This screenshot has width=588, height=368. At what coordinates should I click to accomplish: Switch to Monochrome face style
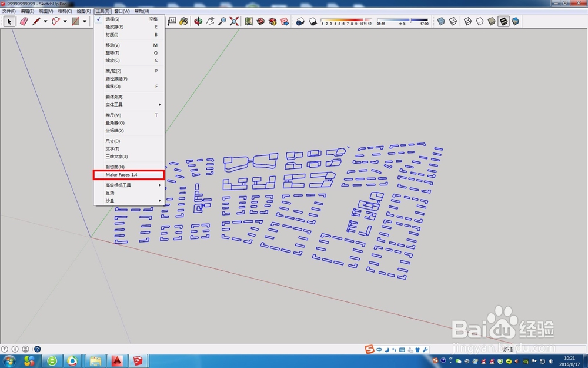click(516, 21)
